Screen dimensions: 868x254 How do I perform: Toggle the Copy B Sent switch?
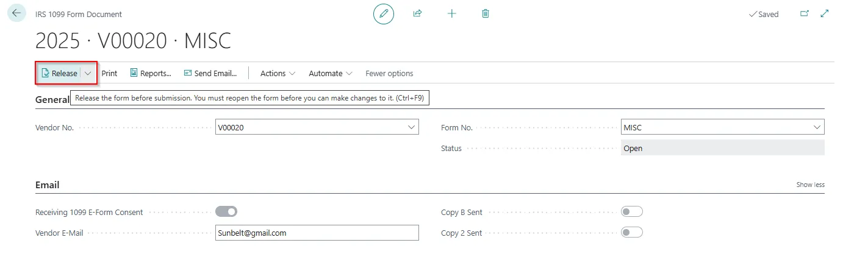[x=631, y=212]
